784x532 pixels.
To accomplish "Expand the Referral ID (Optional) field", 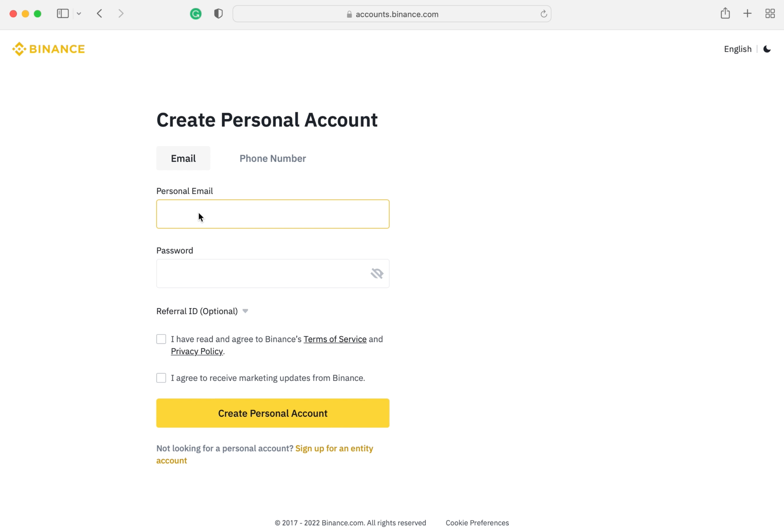I will point(203,311).
